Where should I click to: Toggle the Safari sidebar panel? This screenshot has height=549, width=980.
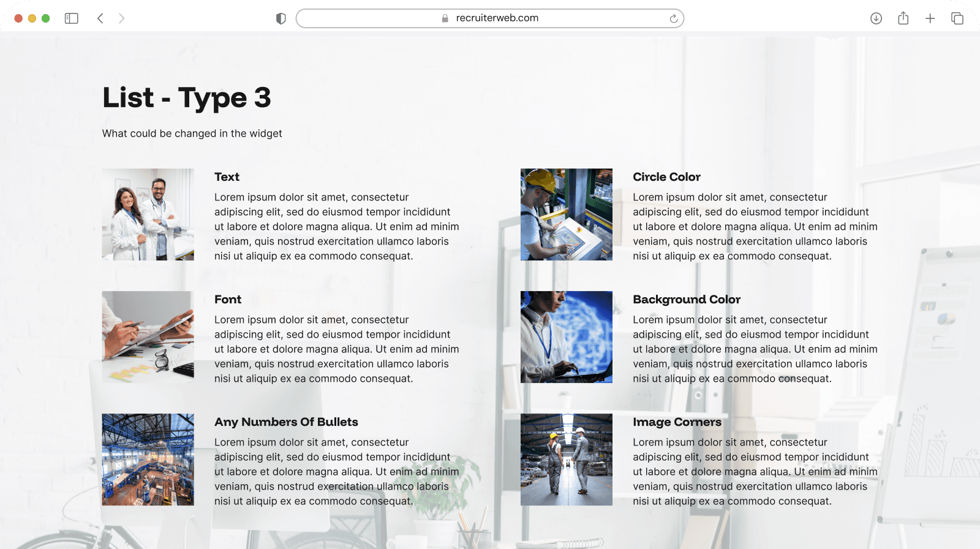pos(72,18)
